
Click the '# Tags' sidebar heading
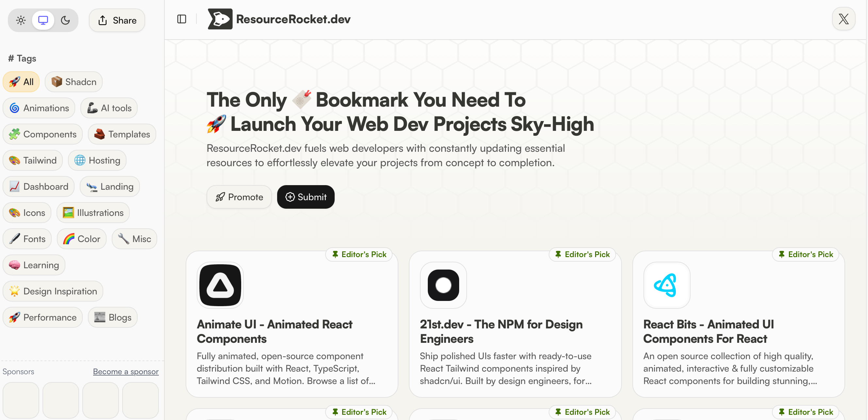(x=22, y=58)
